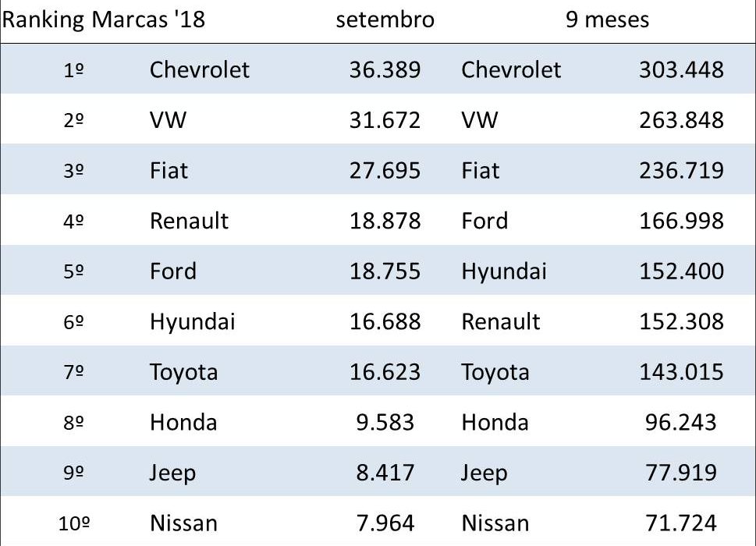Click the 'Ranking Marcas '18' header cell
Viewport: 756px width, 546px height.
[104, 19]
